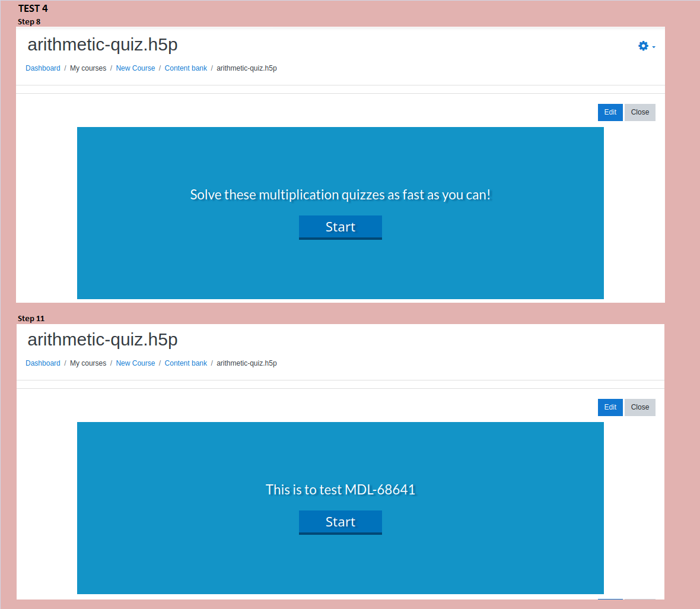Open Content bank breadcrumb link in Step 8
This screenshot has height=609, width=700.
point(186,68)
